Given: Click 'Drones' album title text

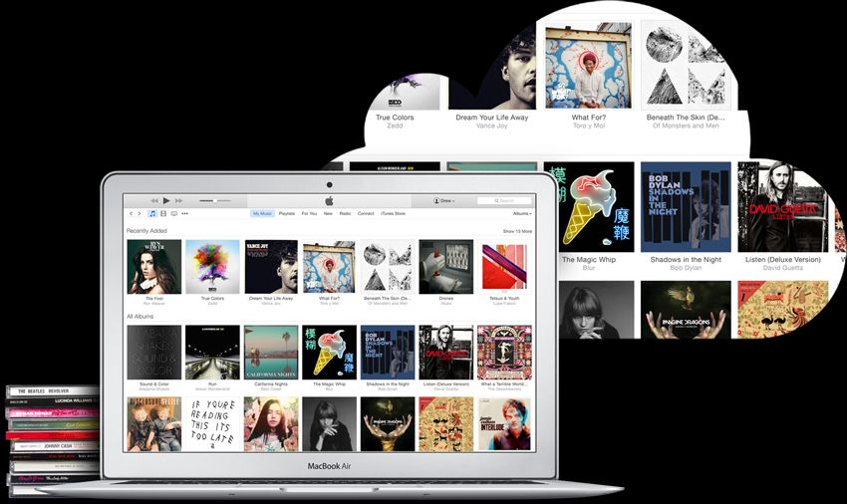Looking at the screenshot, I should [x=446, y=298].
